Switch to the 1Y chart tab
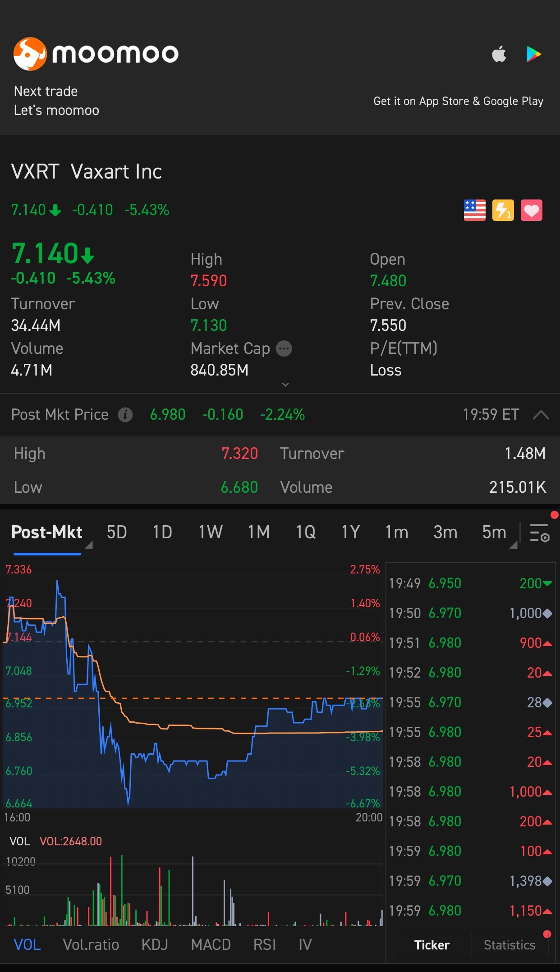 click(350, 532)
